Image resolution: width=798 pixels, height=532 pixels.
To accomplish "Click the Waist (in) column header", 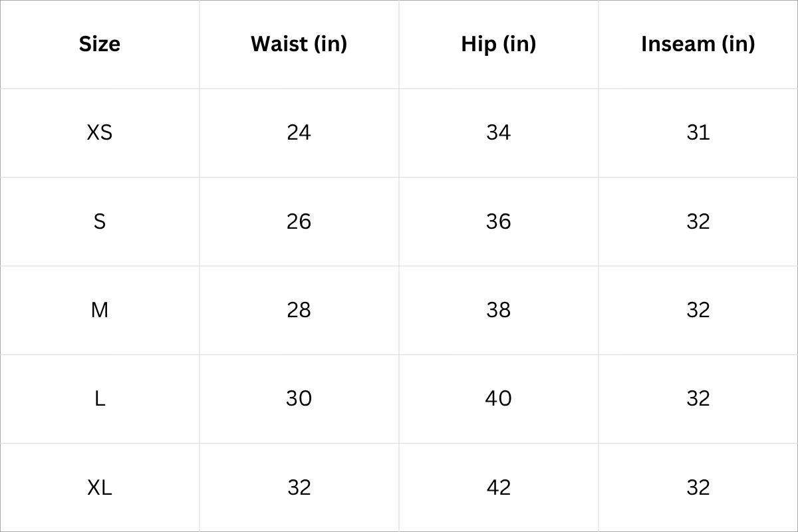I will tap(299, 44).
